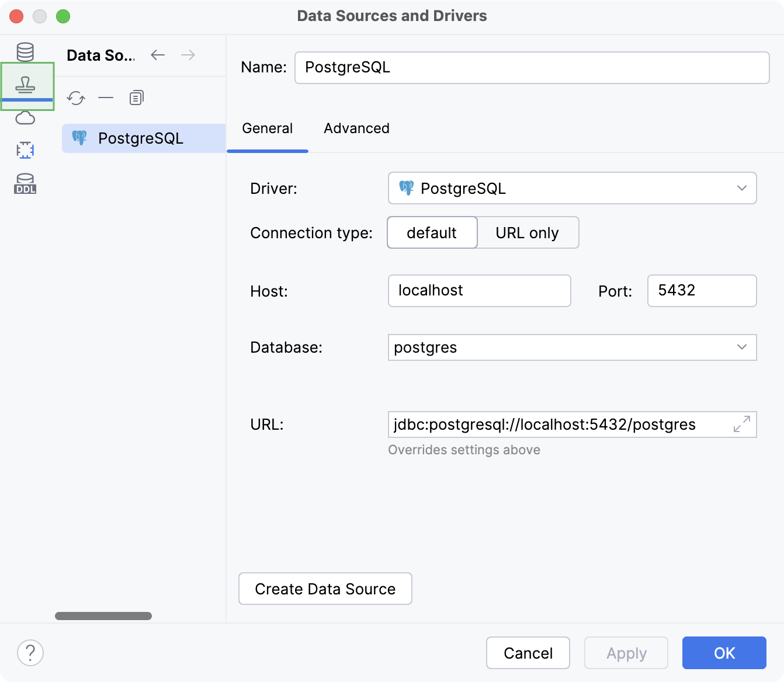
Task: Select the default connection type
Action: (432, 232)
